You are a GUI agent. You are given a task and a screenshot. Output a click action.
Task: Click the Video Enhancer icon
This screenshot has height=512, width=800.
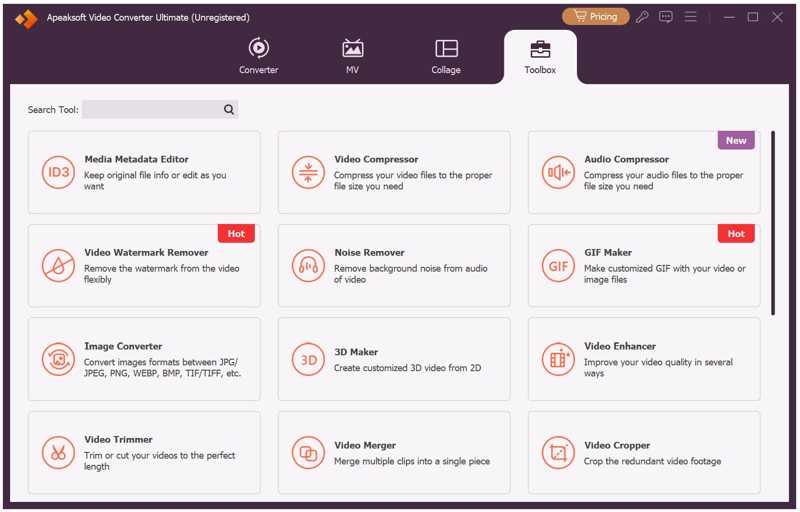pos(558,359)
